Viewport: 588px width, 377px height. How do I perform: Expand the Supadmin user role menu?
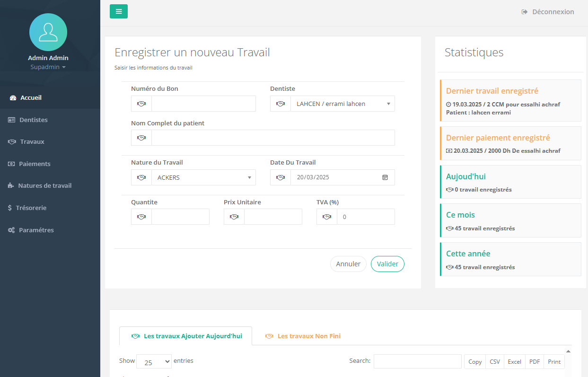[x=48, y=67]
